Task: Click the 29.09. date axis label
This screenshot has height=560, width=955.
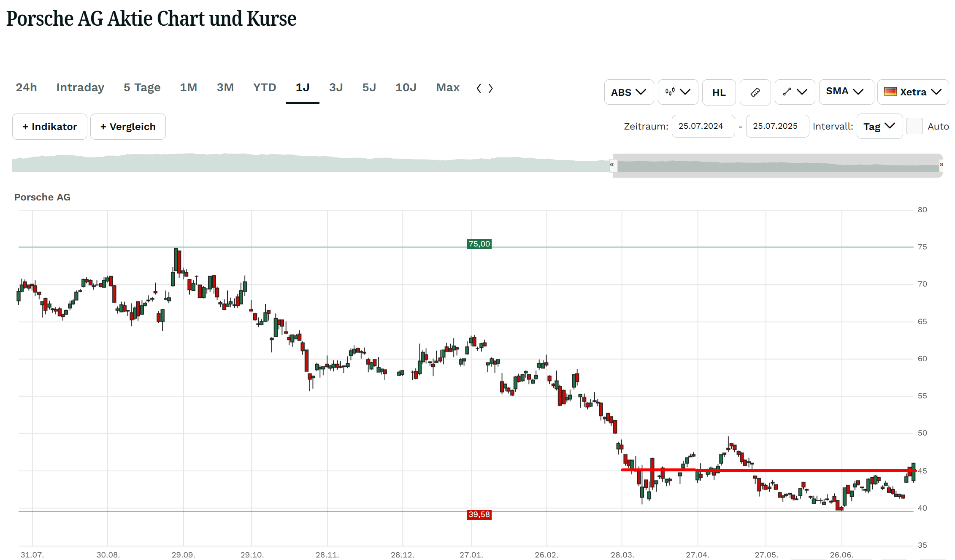Action: pos(183,555)
